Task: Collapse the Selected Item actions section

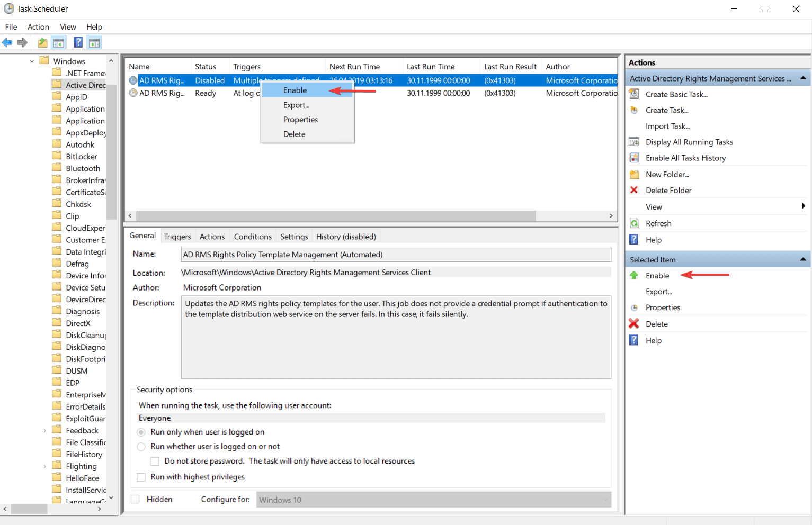Action: [x=803, y=259]
